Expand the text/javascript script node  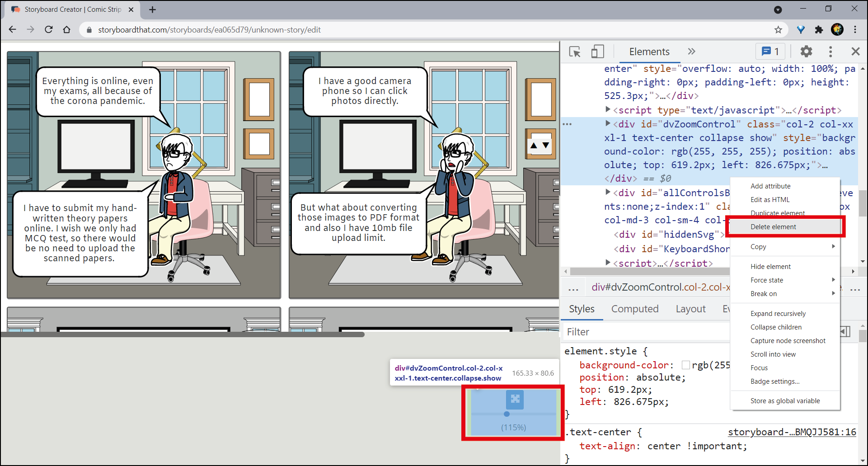click(x=608, y=109)
